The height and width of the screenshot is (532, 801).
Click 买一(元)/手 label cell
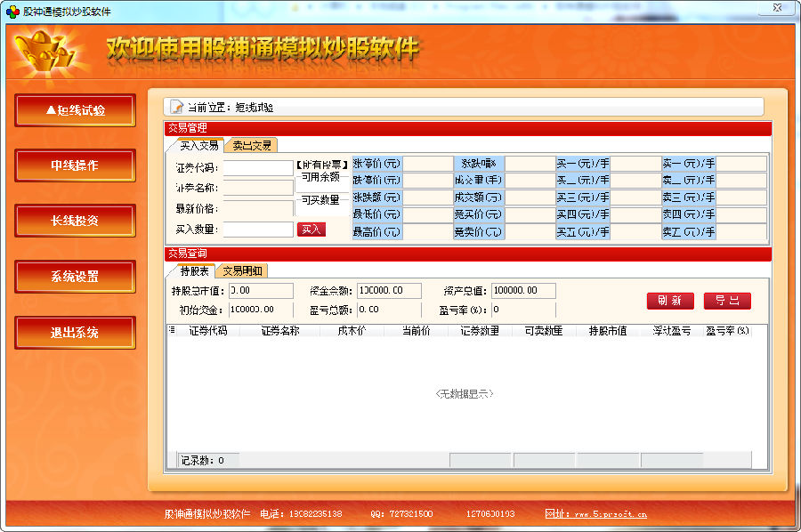[x=583, y=164]
